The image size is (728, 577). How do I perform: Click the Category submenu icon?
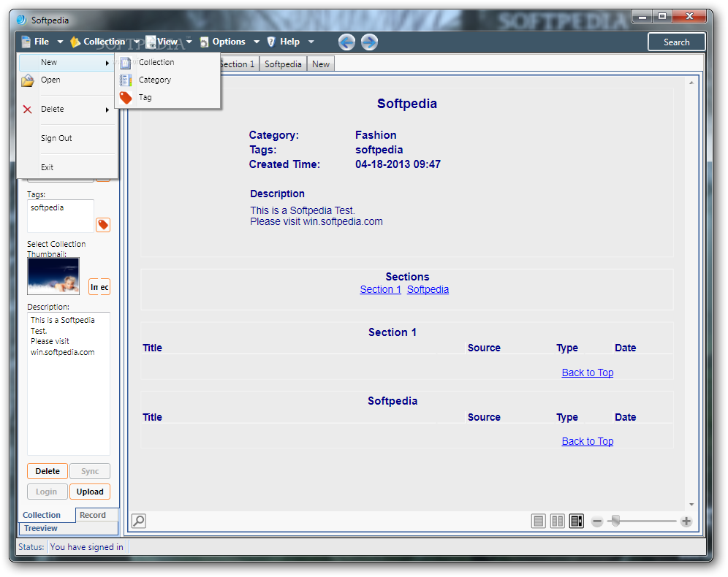[x=126, y=80]
